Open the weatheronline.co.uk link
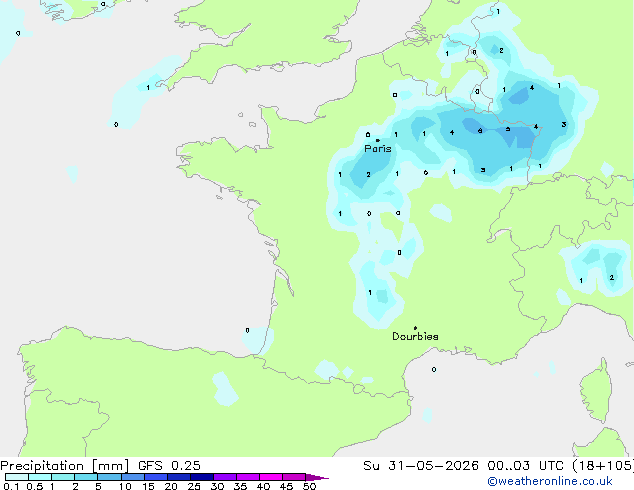 coord(550,481)
